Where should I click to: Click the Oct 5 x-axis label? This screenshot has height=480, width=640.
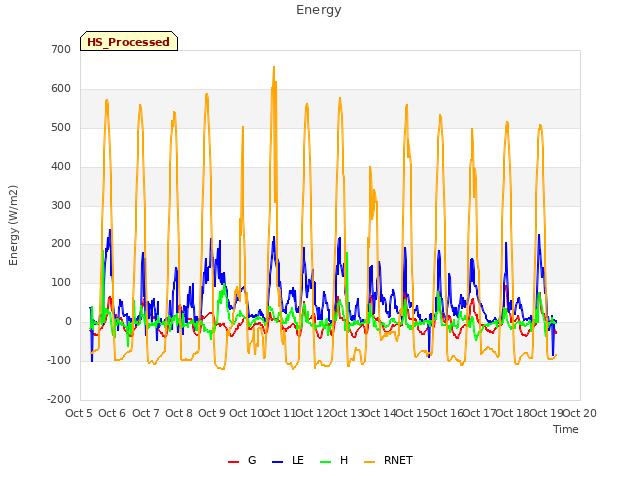point(79,413)
